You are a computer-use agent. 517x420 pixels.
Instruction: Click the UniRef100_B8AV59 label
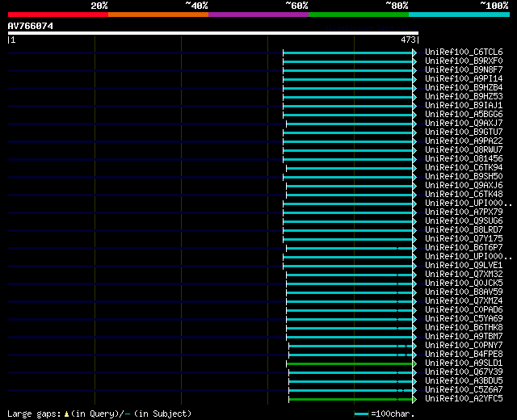[464, 292]
